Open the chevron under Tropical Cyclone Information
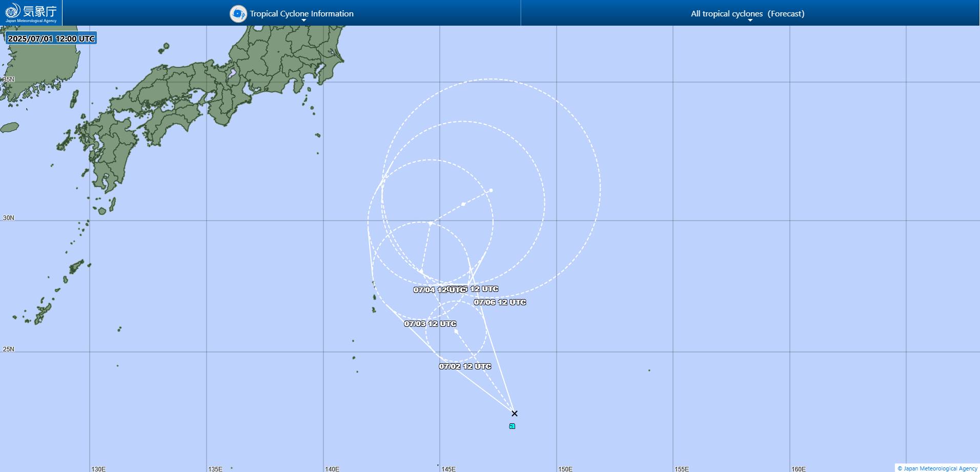This screenshot has height=472, width=980. pos(303,20)
